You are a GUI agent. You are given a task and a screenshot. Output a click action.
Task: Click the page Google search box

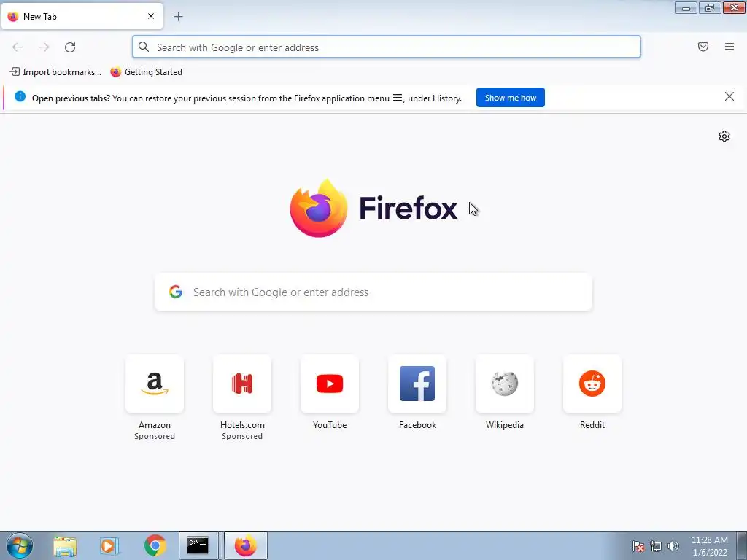tap(373, 292)
